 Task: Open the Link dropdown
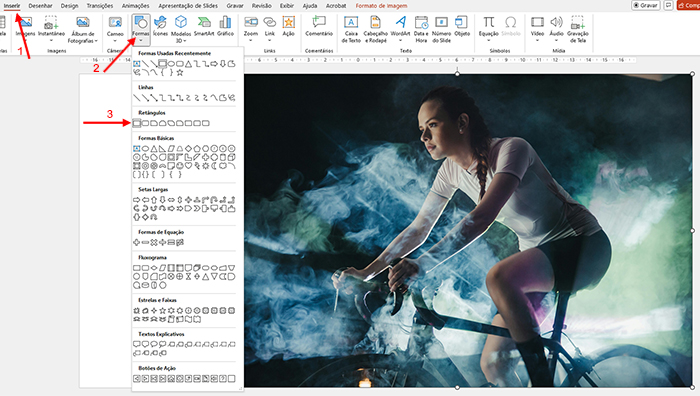(270, 41)
